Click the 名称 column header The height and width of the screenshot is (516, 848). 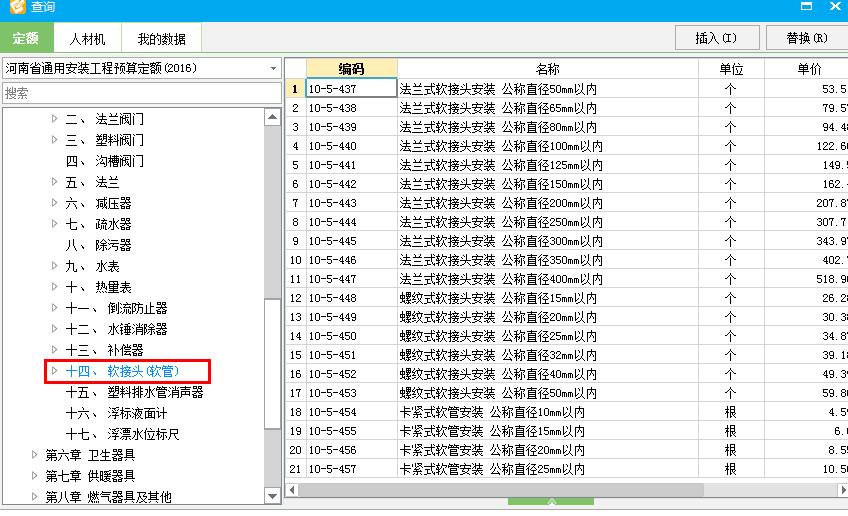tap(547, 69)
